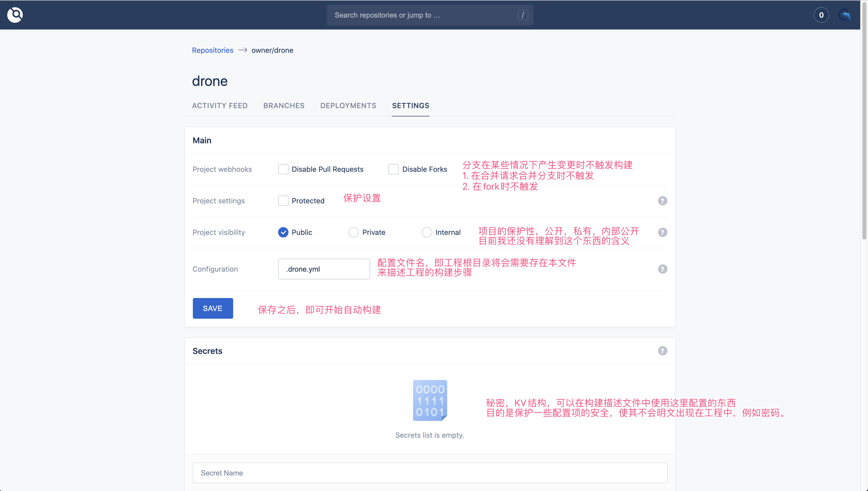This screenshot has height=491, width=868.
Task: Click the page vertical scrollbar
Action: (864, 121)
